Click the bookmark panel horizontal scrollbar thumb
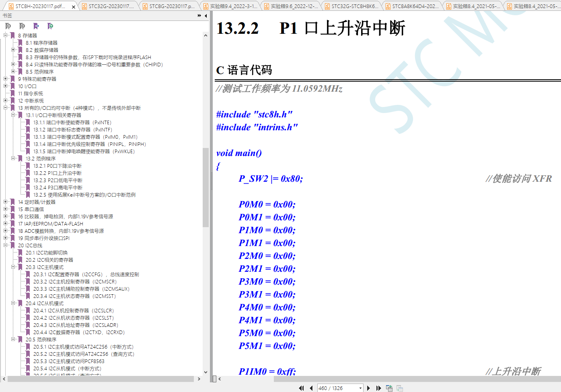The height and width of the screenshot is (392, 561). 101,379
